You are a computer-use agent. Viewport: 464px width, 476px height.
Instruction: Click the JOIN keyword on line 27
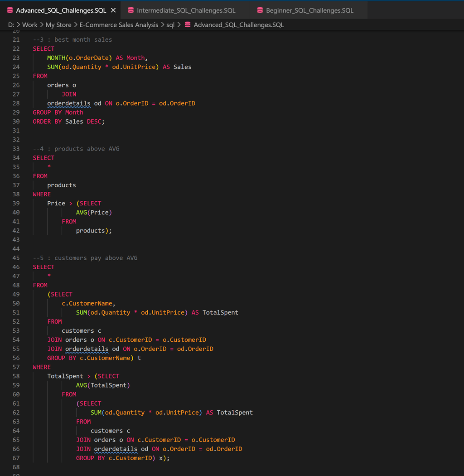(69, 94)
